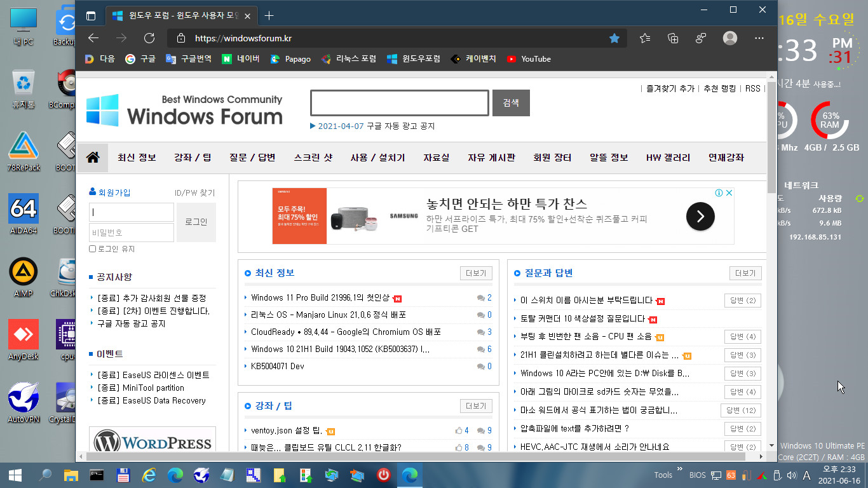Click the browser address bar URL
The image size is (868, 488).
[x=243, y=38]
